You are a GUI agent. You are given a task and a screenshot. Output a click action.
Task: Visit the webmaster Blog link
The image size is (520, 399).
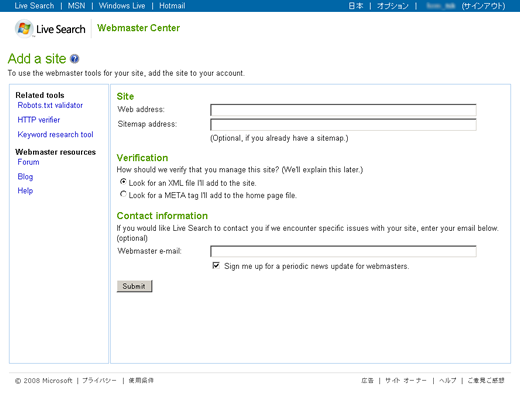point(25,176)
